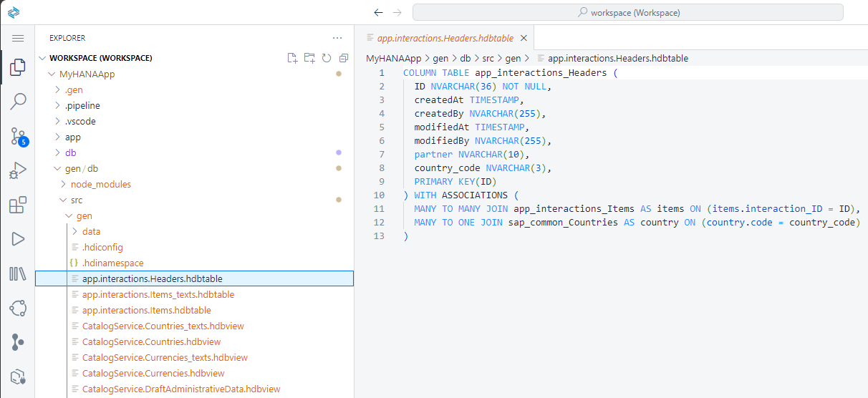Go forward with the right arrow
Viewport: 868px width, 398px height.
point(397,12)
